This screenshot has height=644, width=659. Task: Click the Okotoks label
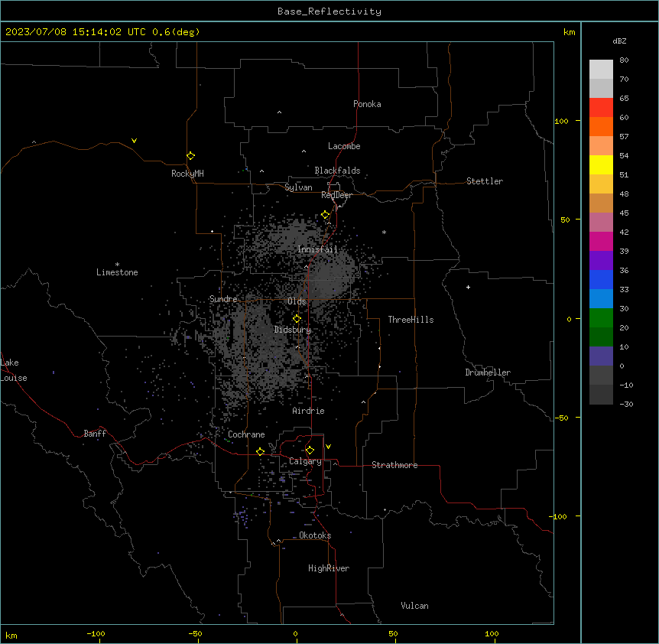pyautogui.click(x=315, y=535)
